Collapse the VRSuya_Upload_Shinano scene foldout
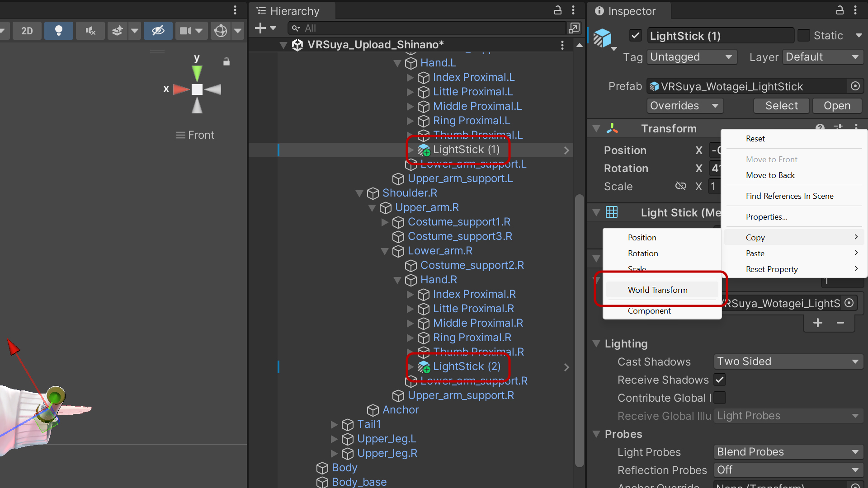Screen dimensions: 868x488 coord(283,45)
